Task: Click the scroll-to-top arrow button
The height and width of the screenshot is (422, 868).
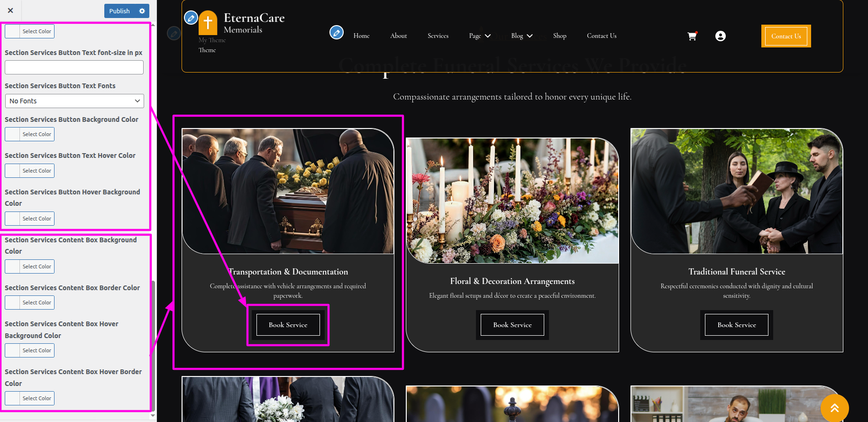Action: (834, 408)
